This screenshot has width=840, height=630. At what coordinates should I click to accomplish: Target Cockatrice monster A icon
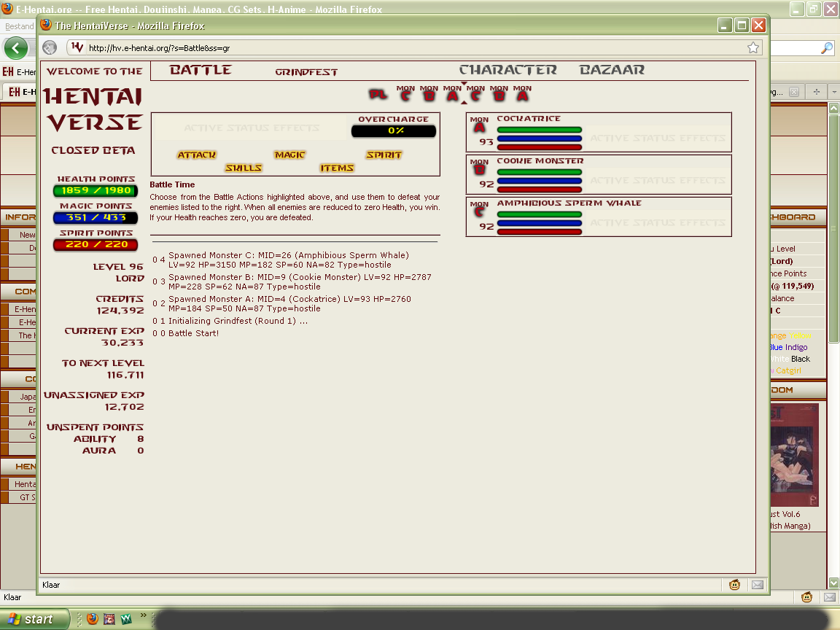click(x=480, y=128)
